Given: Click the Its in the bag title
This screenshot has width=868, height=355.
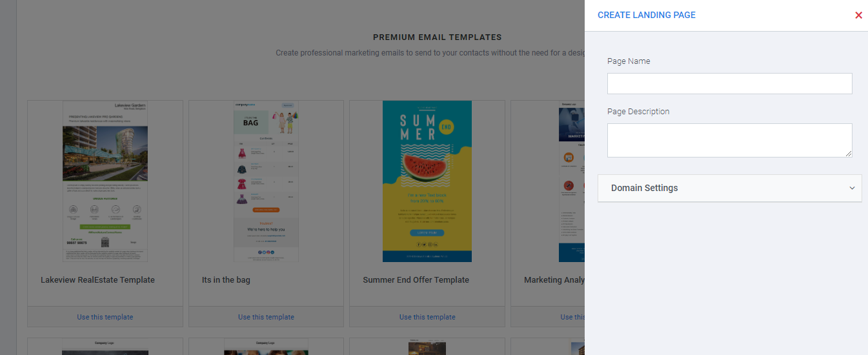Looking at the screenshot, I should [x=226, y=280].
